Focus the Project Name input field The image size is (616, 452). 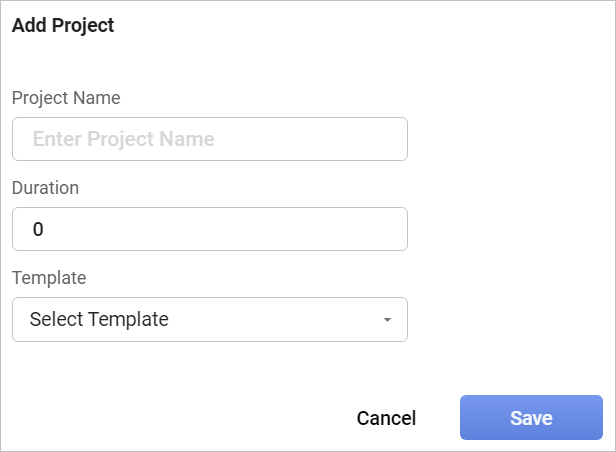(x=209, y=139)
